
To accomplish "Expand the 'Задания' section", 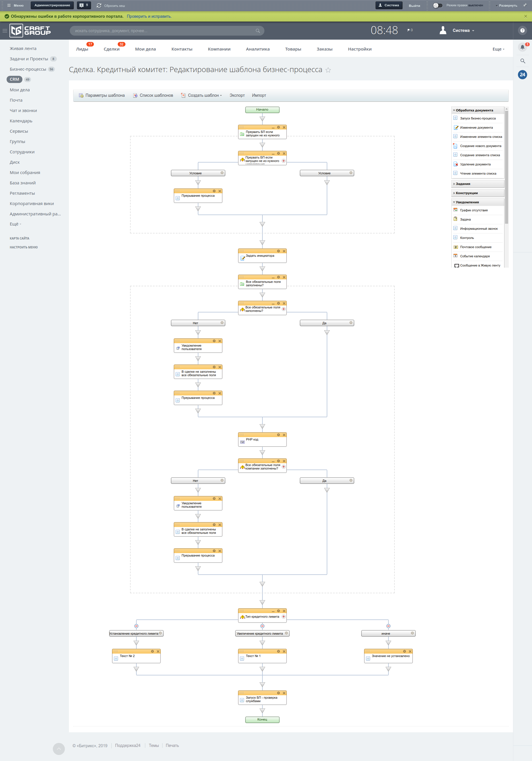I will (x=463, y=184).
